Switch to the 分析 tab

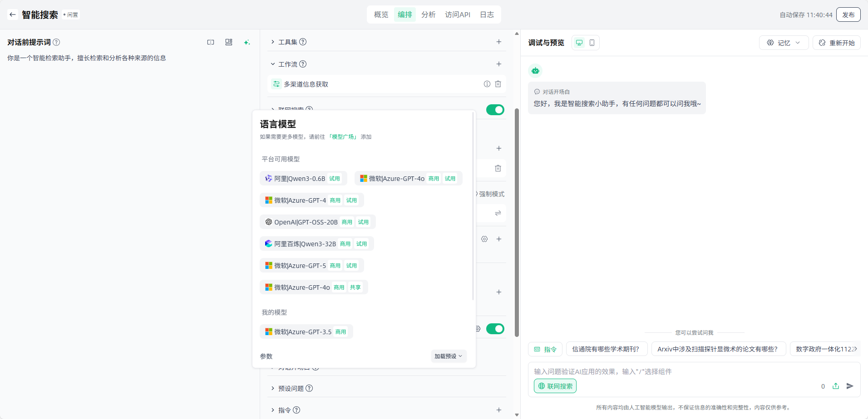pos(428,15)
